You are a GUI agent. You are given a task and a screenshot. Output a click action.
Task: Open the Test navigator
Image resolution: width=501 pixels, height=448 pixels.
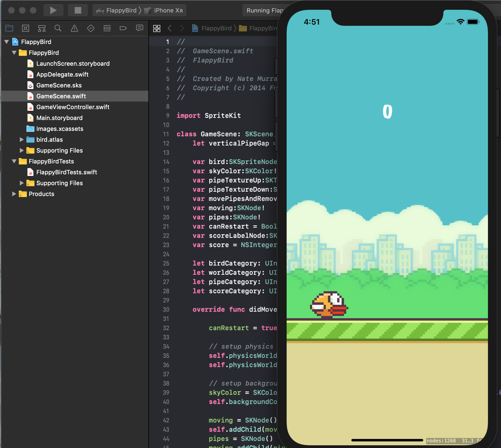(90, 28)
